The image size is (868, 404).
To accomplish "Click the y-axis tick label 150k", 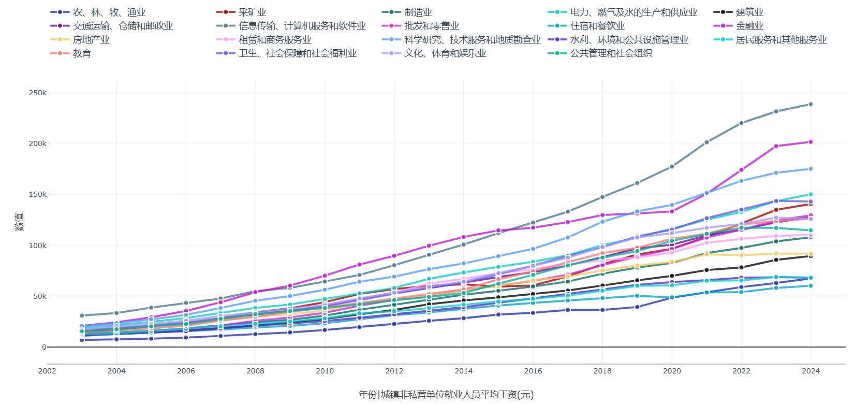I will (x=38, y=194).
